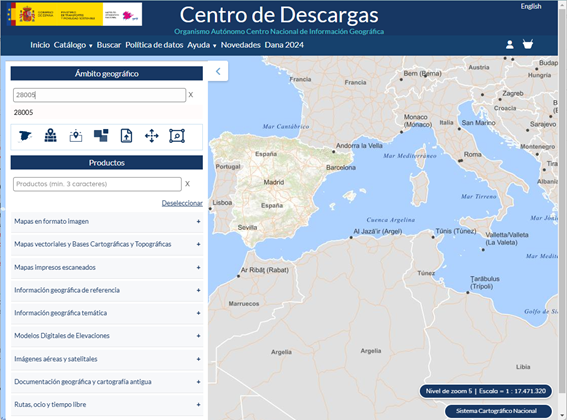The image size is (567, 420).
Task: Open Política de datos page
Action: click(154, 45)
